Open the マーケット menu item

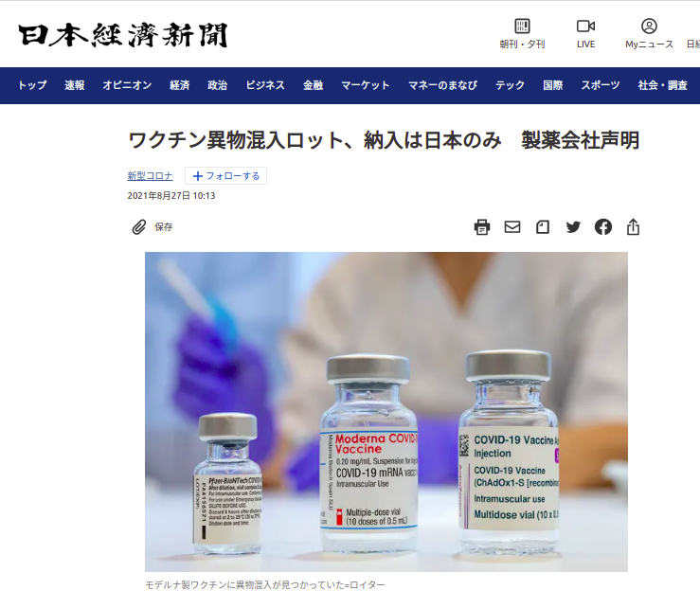click(x=366, y=85)
